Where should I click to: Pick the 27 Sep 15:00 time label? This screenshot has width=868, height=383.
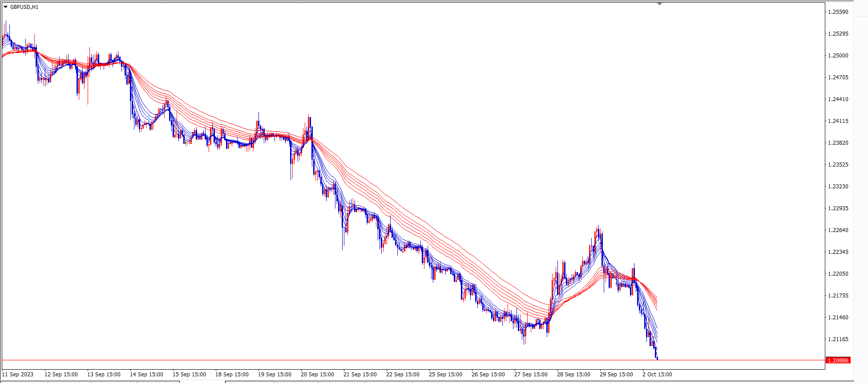pos(531,375)
